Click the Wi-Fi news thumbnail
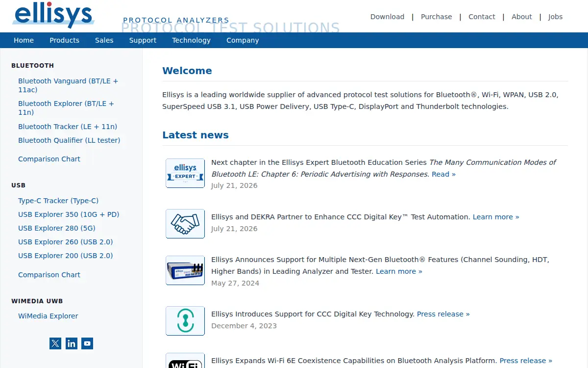The height and width of the screenshot is (368, 588). point(185,361)
